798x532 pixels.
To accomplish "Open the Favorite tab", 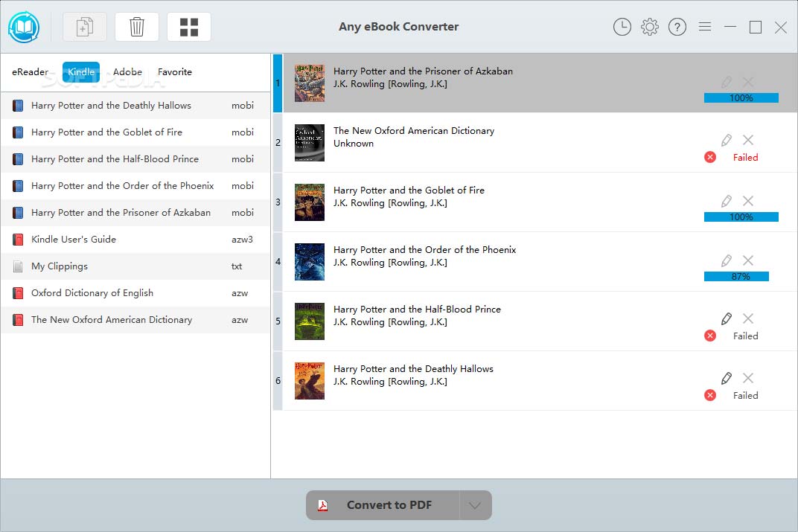I will coord(174,71).
